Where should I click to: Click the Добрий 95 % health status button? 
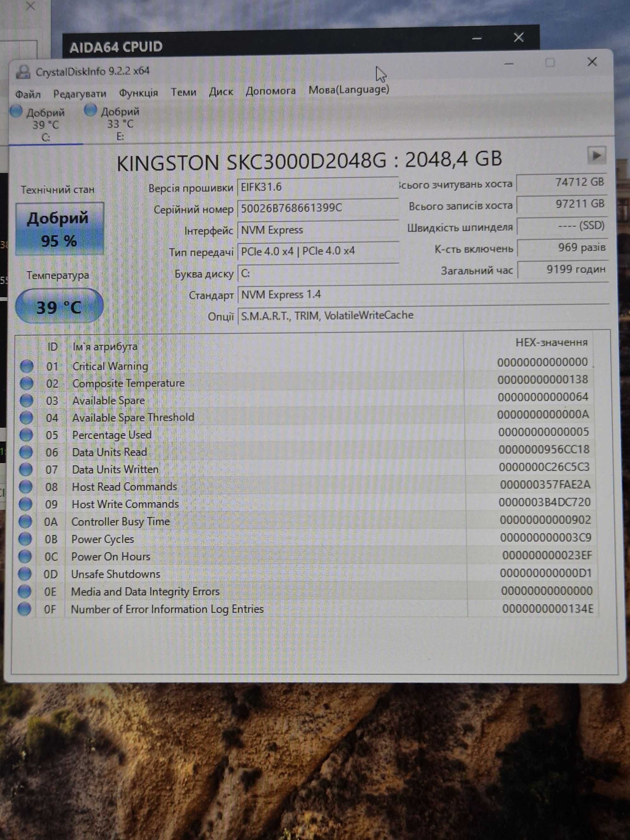pos(59,229)
